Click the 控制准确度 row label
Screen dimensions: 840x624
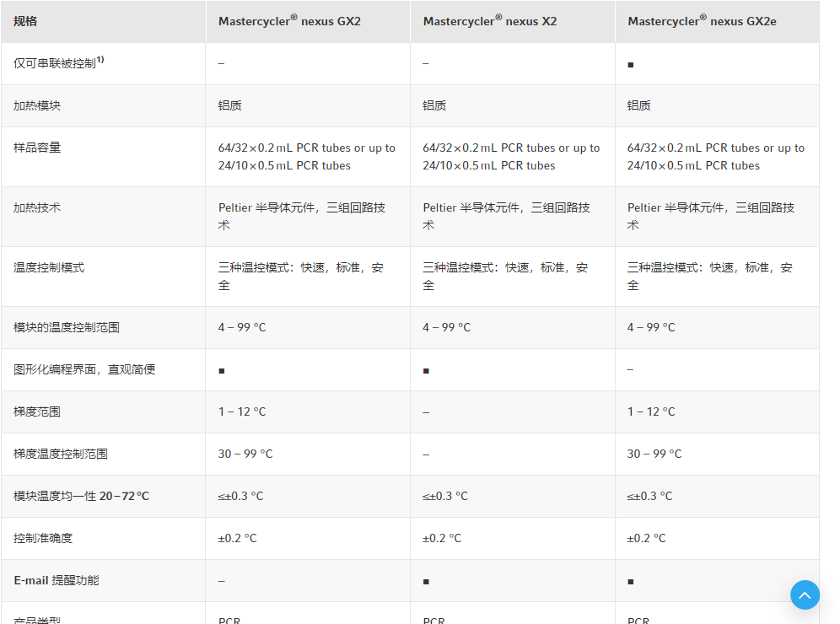(x=43, y=538)
